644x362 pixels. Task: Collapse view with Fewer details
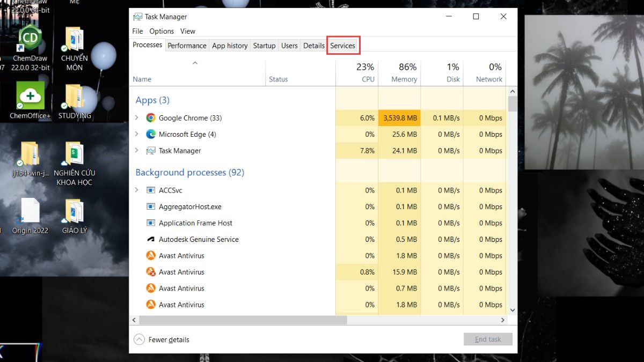coord(162,339)
